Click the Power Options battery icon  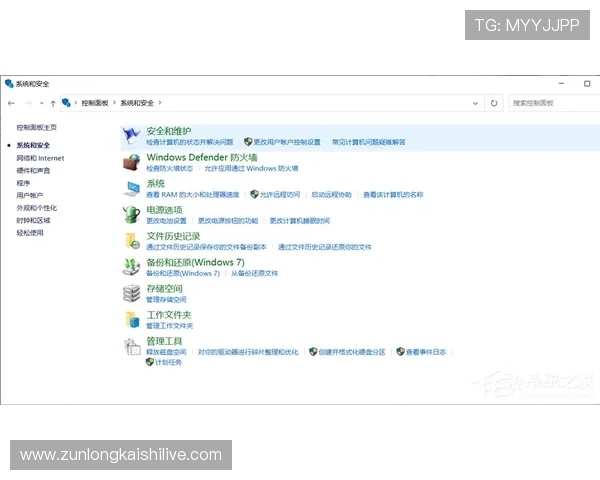tap(132, 214)
